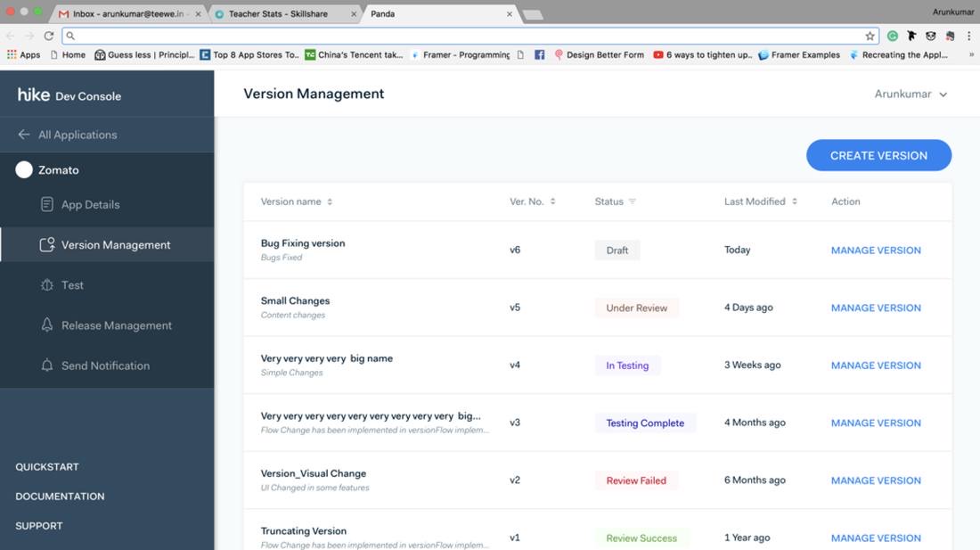This screenshot has width=980, height=550.
Task: Click the Release Management bell icon
Action: point(47,325)
